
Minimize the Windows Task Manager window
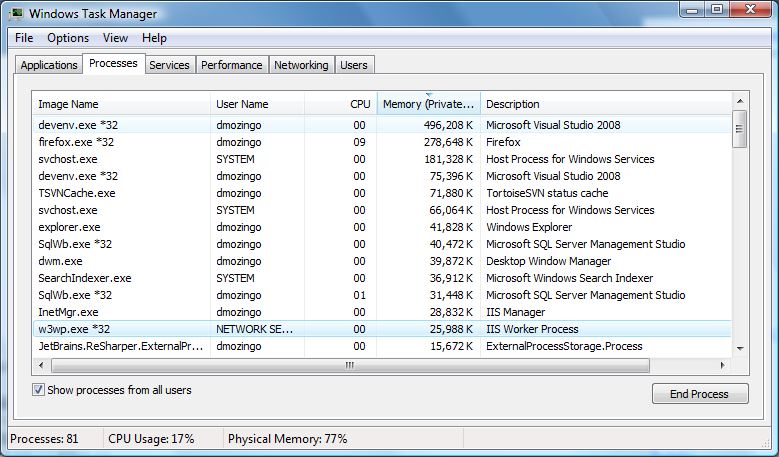point(693,9)
